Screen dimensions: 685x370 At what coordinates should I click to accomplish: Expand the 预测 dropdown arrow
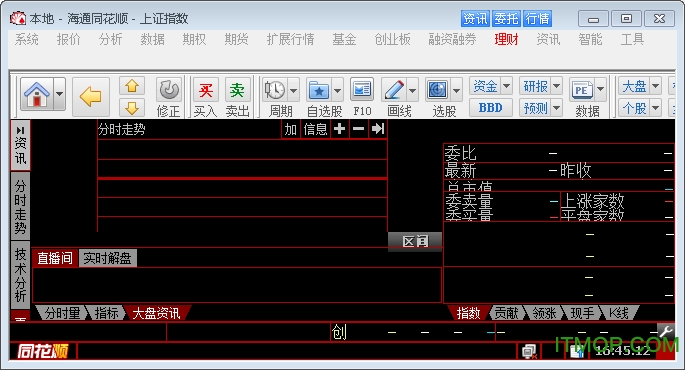tap(557, 107)
